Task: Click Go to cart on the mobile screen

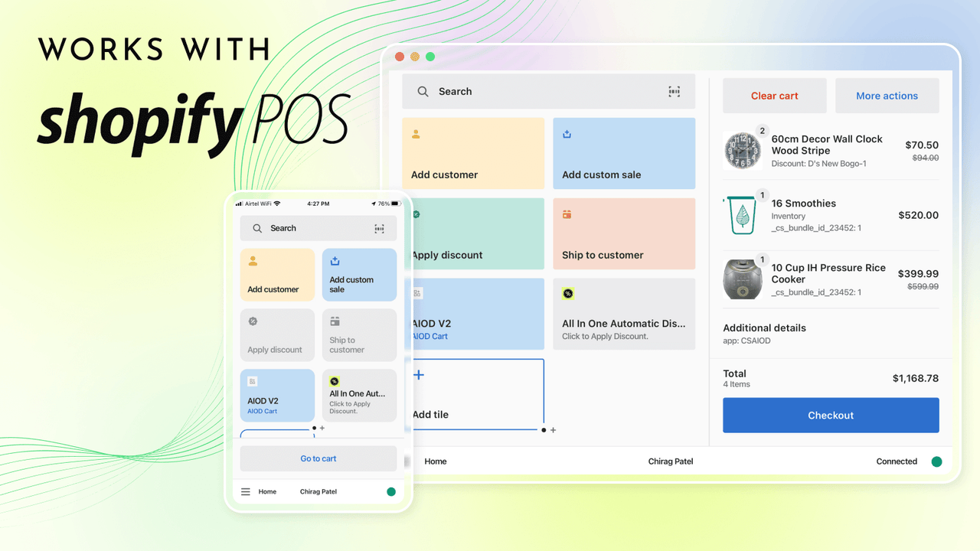Action: [318, 458]
